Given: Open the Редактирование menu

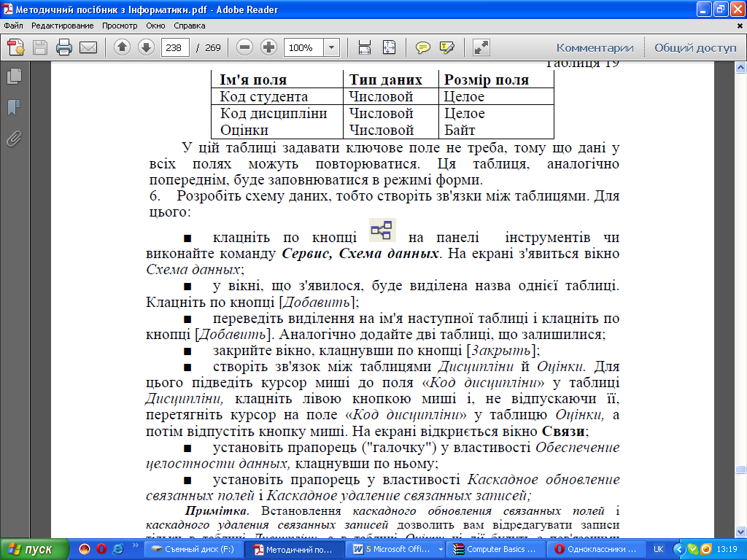Looking at the screenshot, I should point(63,26).
